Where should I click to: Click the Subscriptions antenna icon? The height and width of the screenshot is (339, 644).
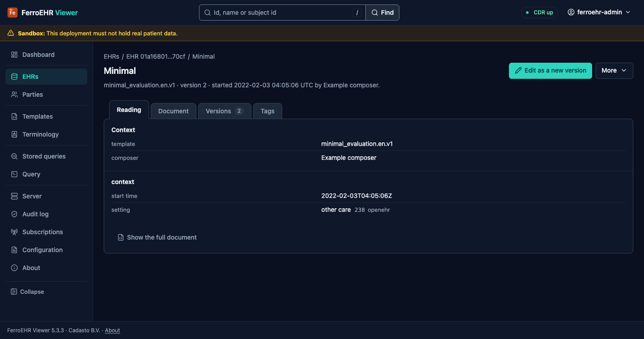click(x=14, y=232)
